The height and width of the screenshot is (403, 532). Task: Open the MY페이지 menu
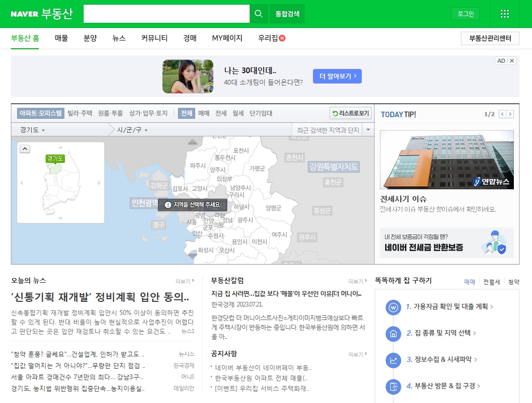(227, 38)
